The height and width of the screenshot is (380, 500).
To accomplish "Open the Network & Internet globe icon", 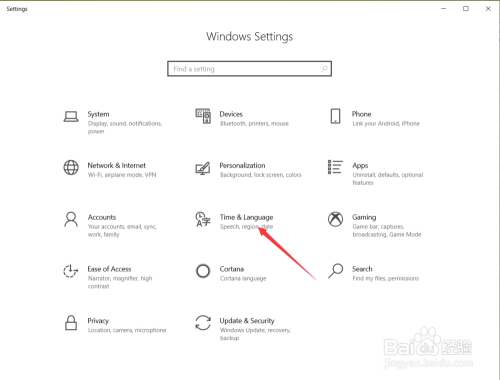I will pos(71,168).
